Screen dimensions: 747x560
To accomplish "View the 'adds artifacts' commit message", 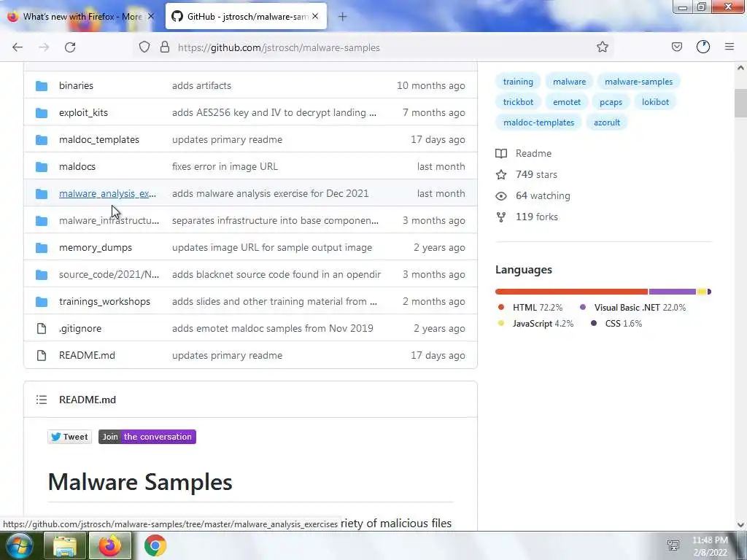I will (x=201, y=86).
